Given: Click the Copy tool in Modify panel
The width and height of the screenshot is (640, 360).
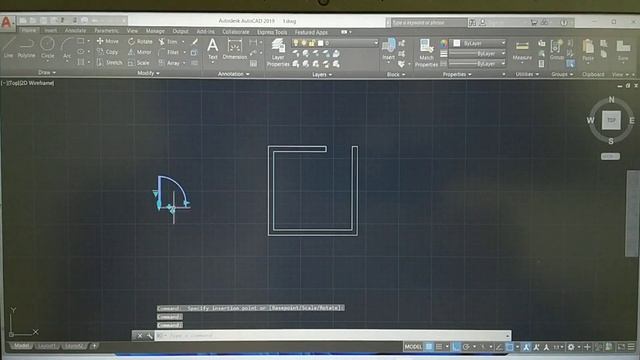Looking at the screenshot, I should click(x=108, y=52).
